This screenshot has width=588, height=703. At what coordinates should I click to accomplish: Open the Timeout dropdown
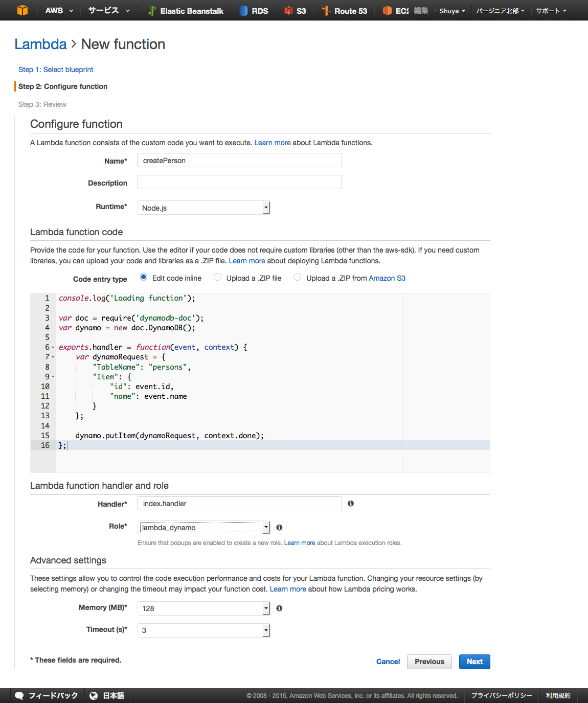coord(203,630)
